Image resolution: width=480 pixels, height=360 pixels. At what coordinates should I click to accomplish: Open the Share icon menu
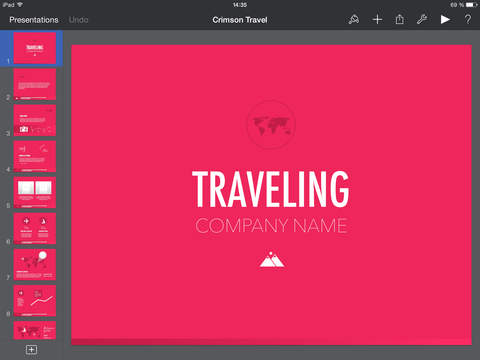(399, 20)
